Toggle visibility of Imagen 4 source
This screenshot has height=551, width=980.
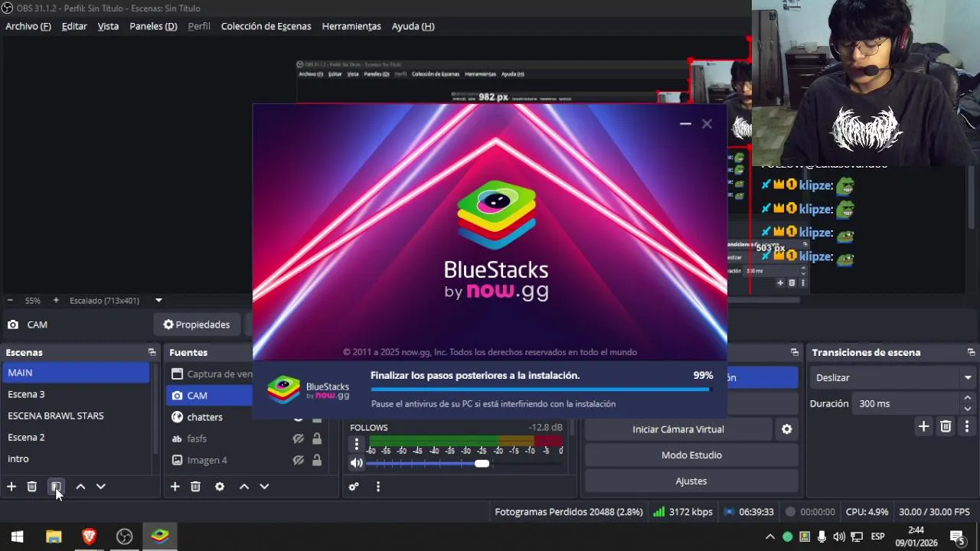[299, 460]
